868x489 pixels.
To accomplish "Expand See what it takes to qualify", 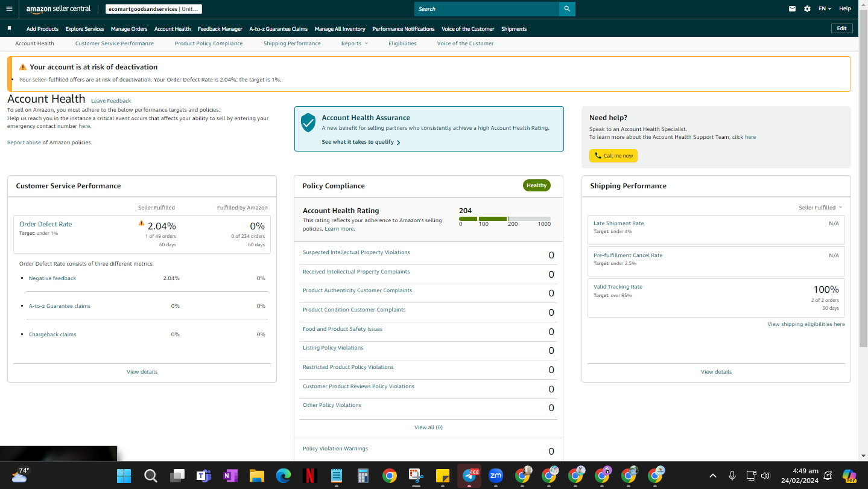I will (361, 142).
